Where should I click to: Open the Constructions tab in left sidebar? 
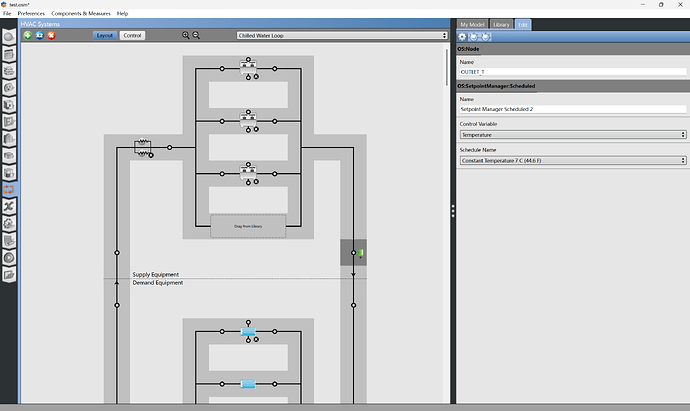tap(9, 70)
